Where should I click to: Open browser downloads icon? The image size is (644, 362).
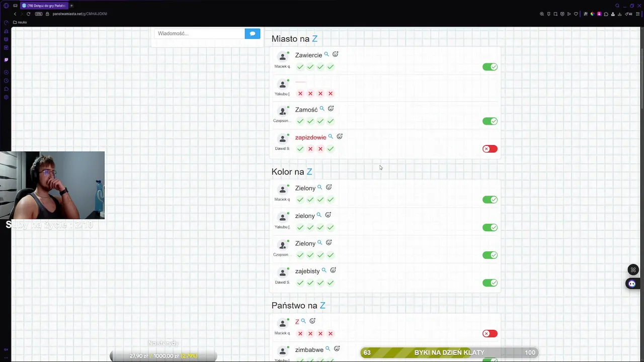click(x=619, y=14)
